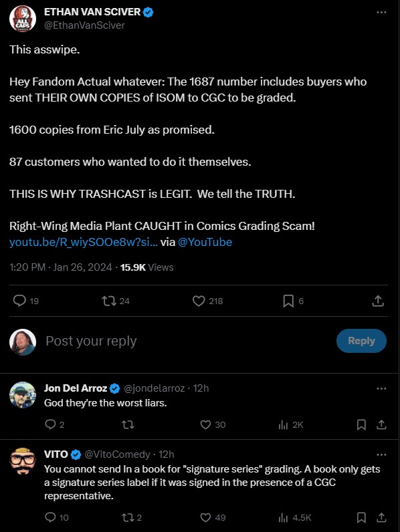Viewport: 400px width, 532px height.
Task: Click the blue Reply button
Action: click(x=361, y=341)
